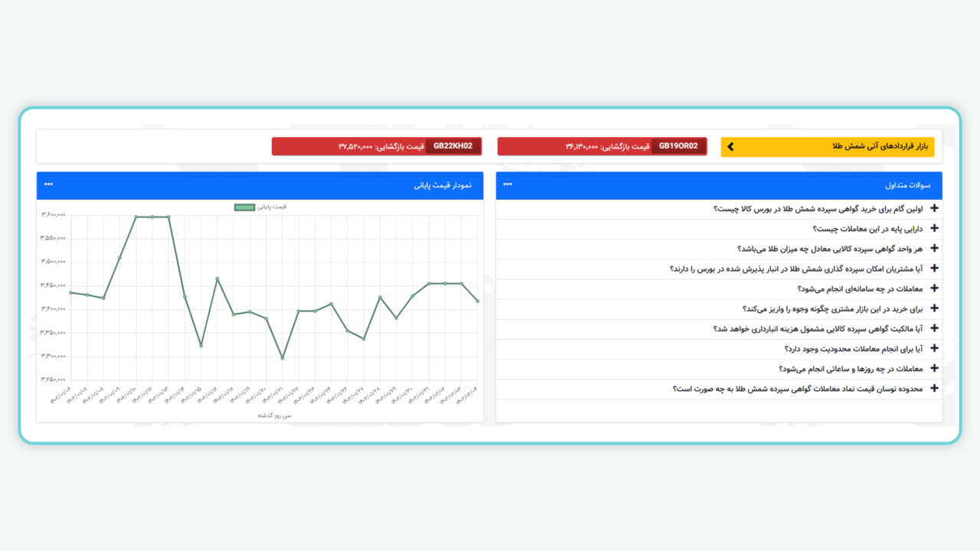Click the 'سوالات متداول' panel header

(x=907, y=185)
